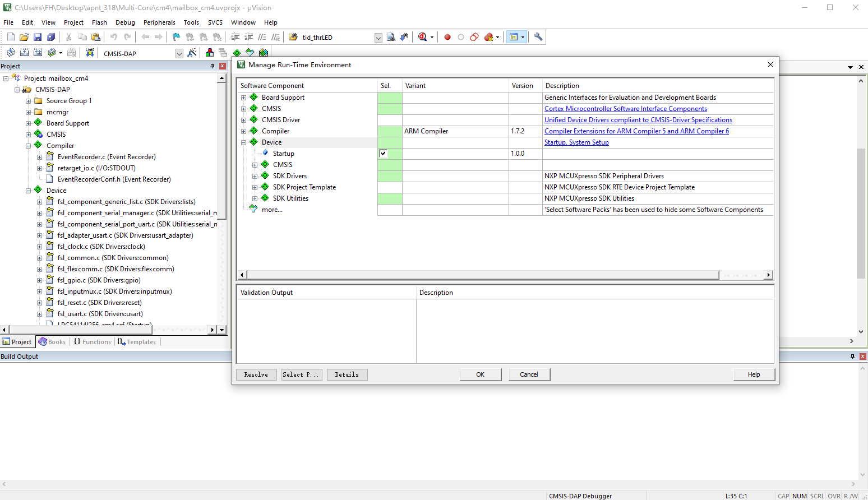868x500 pixels.
Task: Collapse the Device node in project tree
Action: tap(28, 191)
